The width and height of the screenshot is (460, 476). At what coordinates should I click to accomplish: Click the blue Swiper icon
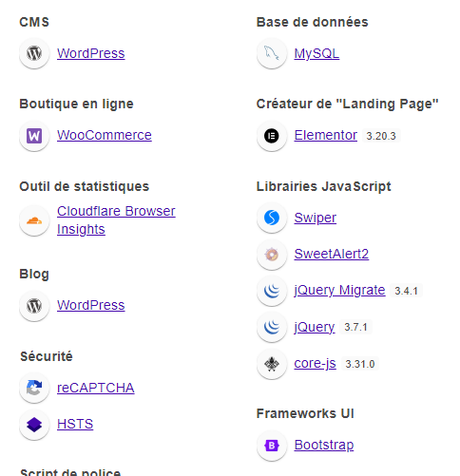(272, 218)
